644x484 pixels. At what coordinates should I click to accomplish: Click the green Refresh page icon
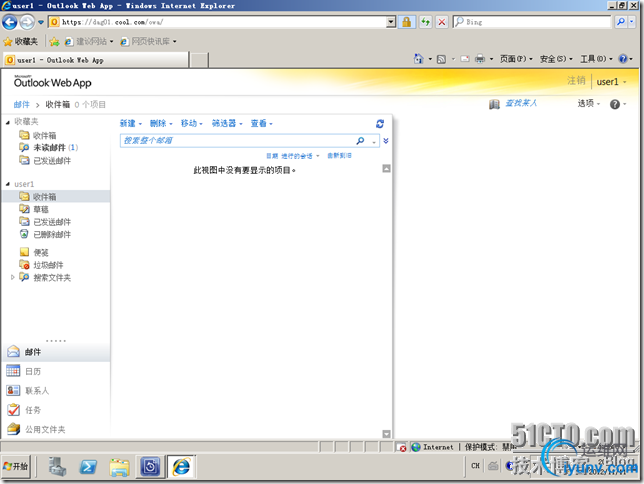pyautogui.click(x=426, y=22)
